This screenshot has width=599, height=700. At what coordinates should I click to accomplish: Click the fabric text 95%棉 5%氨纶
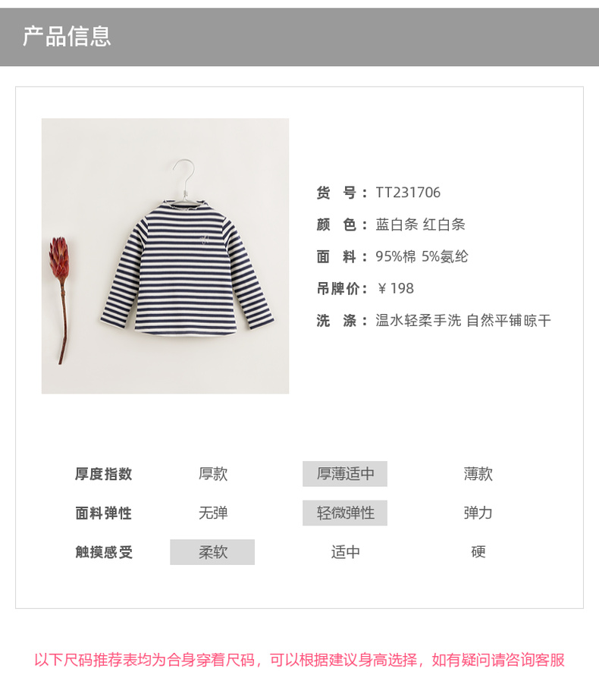pos(422,256)
